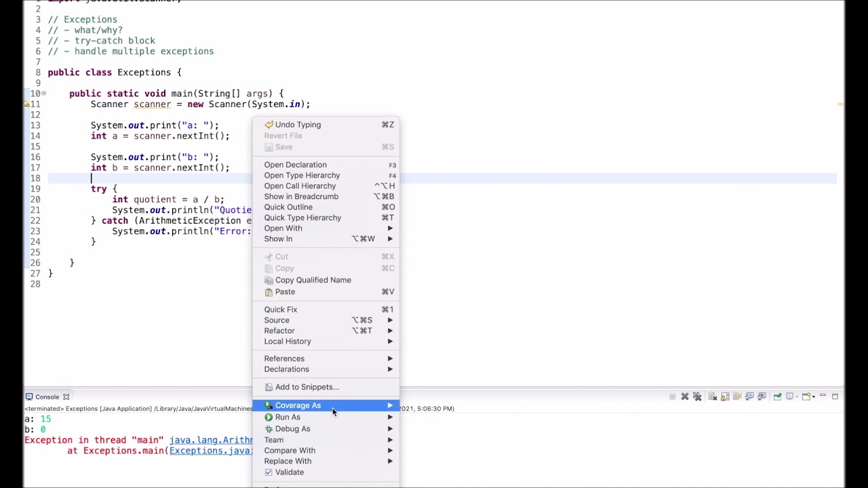Screen dimensions: 868x488
Task: Click the Open Console icon
Action: (806, 396)
